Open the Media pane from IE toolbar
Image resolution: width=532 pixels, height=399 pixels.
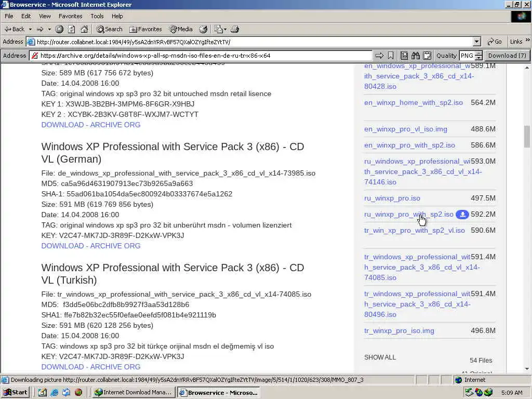coord(181,29)
